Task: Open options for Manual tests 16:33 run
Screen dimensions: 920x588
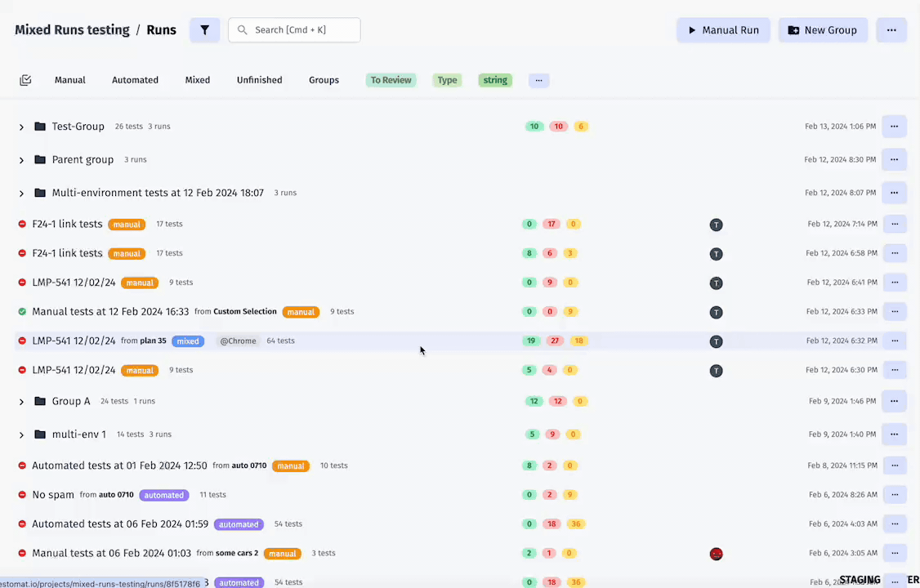Action: click(x=895, y=311)
